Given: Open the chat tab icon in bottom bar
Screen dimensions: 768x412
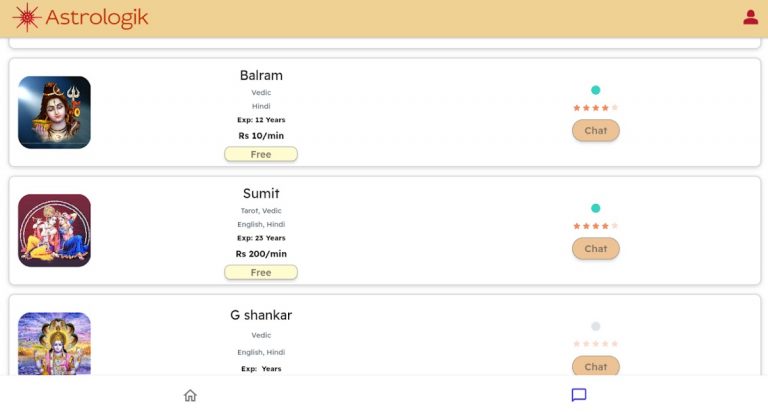Looking at the screenshot, I should point(578,395).
